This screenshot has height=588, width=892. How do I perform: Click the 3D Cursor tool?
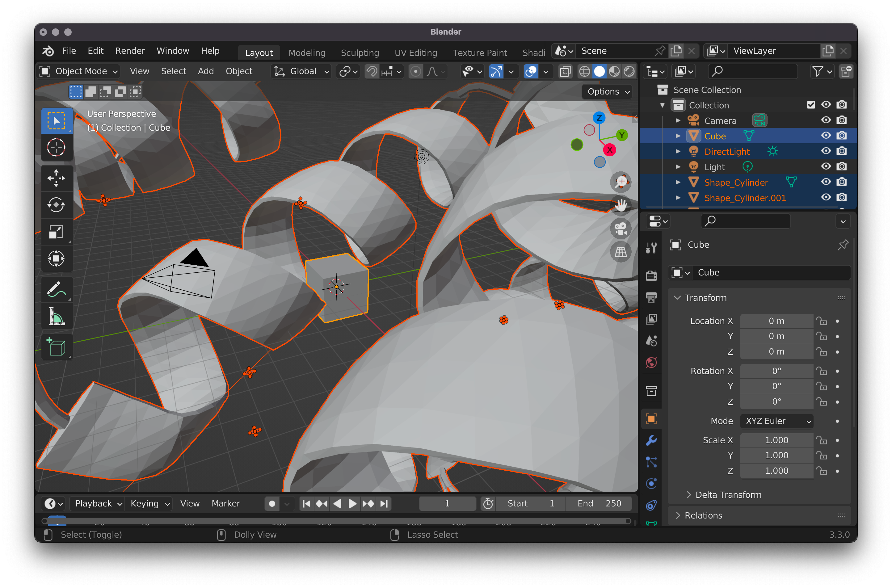tap(56, 147)
